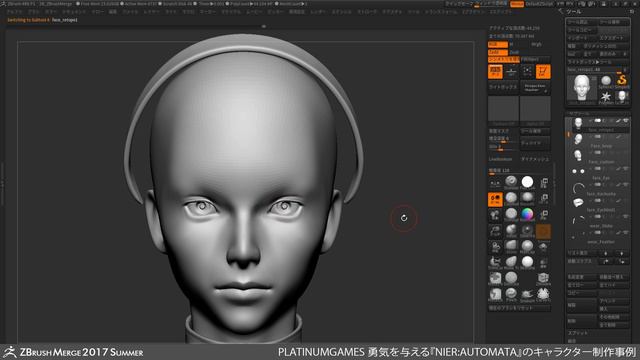Screen dimensions: 640x360
Task: Apply the MatCap gray material
Action: coord(527,246)
